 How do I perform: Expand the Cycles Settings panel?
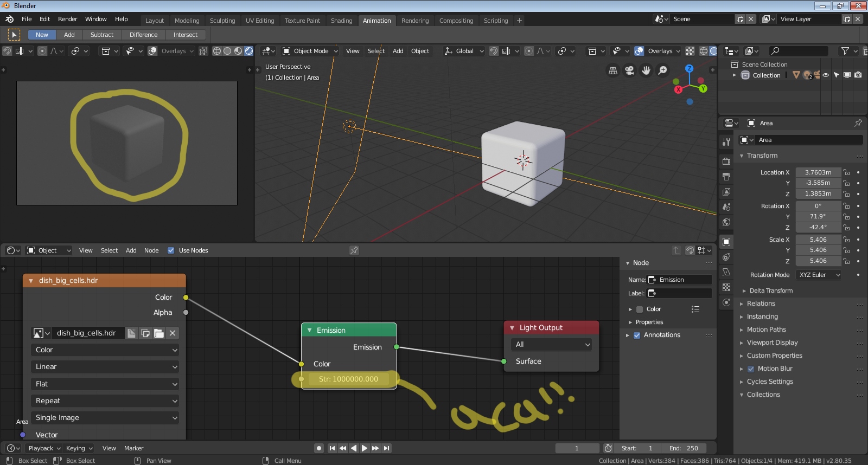click(770, 382)
